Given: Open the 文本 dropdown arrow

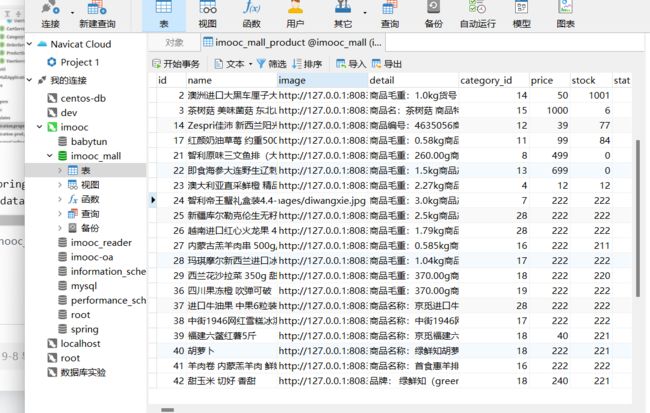Looking at the screenshot, I should tap(250, 64).
